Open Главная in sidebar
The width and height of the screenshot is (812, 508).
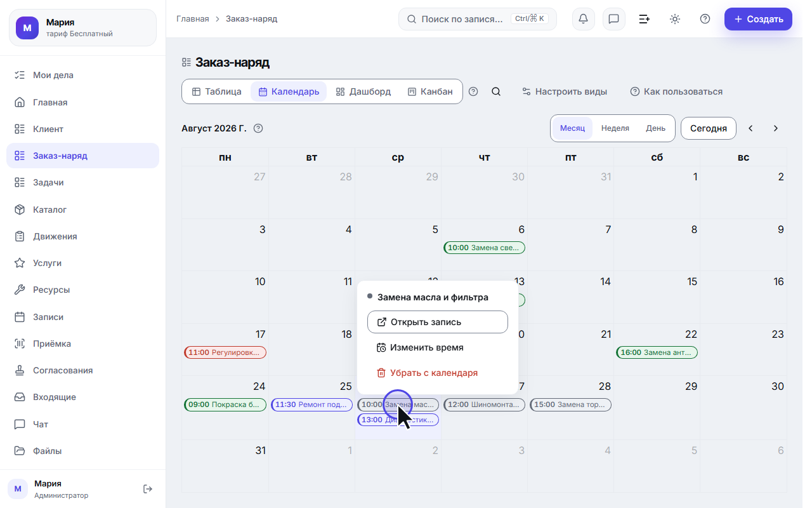(x=82, y=102)
